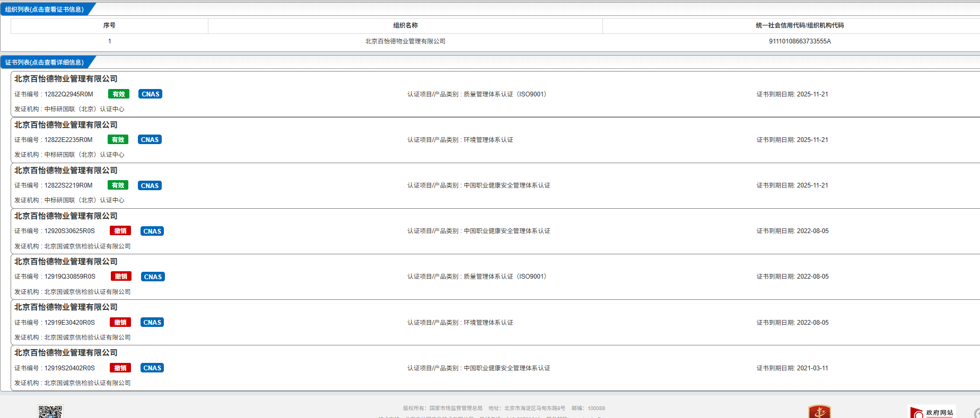
Task: Open organization row 北京百怡德物业管理有限公司 in the table
Action: pos(405,41)
